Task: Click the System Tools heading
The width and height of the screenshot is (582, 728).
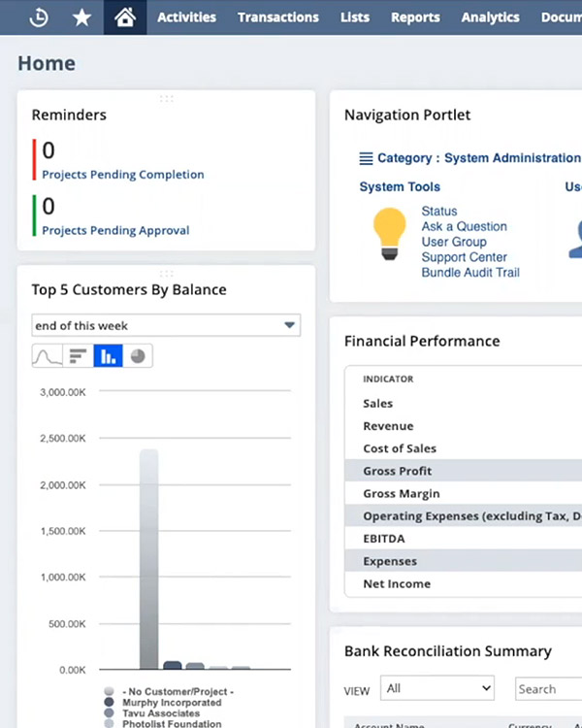Action: [400, 186]
